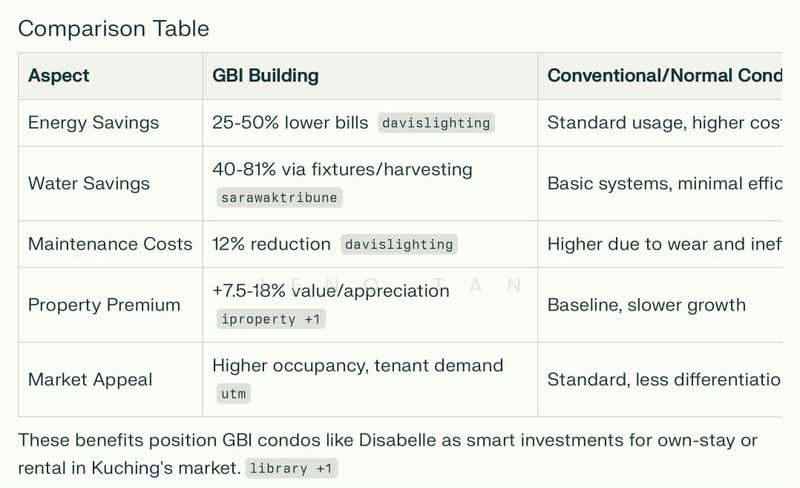800x488 pixels.
Task: Select the Maintenance Costs row label
Action: 110,244
